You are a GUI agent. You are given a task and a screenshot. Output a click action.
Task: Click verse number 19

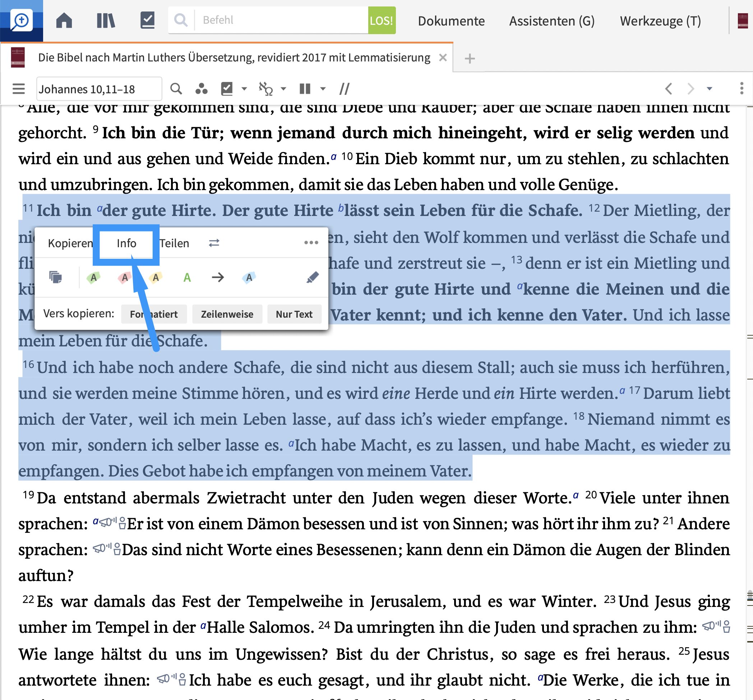28,495
